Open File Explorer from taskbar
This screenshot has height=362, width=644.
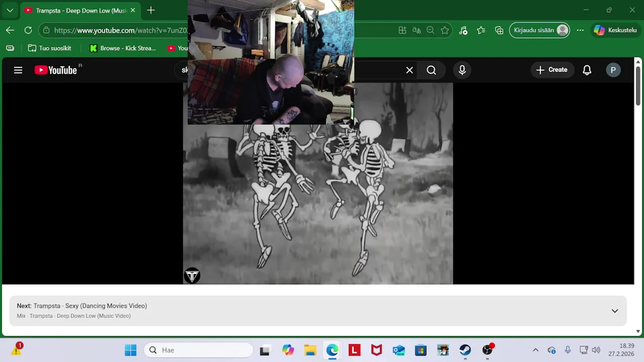tap(310, 350)
